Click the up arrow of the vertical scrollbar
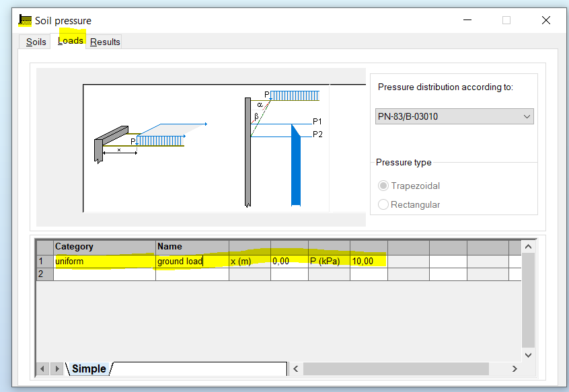The image size is (569, 392). coord(528,246)
